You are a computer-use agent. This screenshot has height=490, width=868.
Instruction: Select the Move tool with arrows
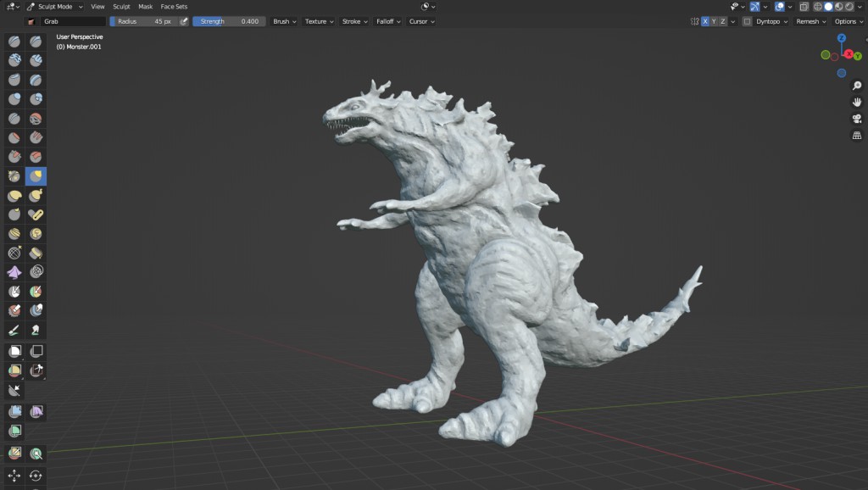(x=14, y=476)
